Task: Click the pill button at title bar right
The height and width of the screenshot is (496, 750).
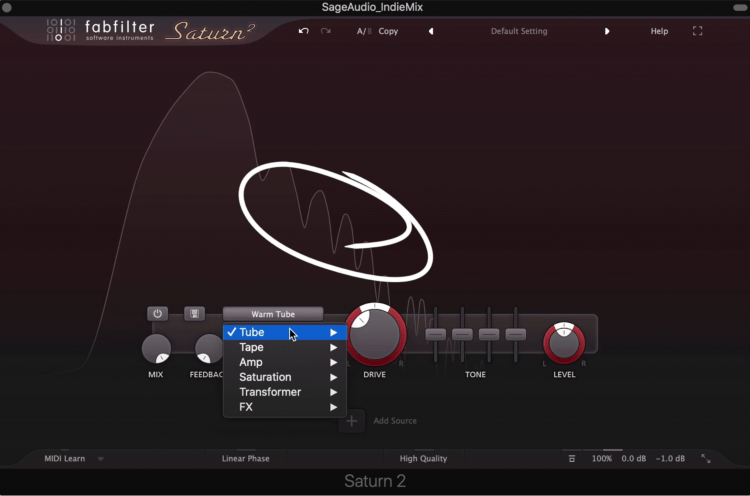Action: tap(740, 7)
